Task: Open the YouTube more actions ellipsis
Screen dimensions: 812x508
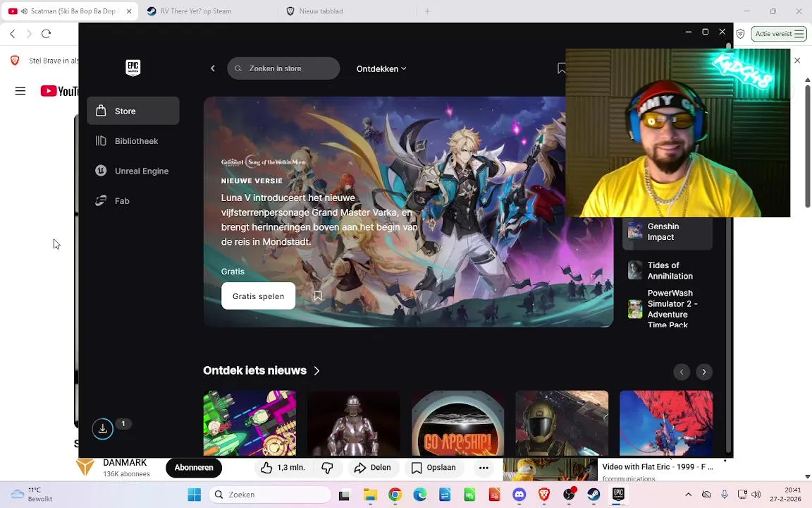Action: [484, 468]
